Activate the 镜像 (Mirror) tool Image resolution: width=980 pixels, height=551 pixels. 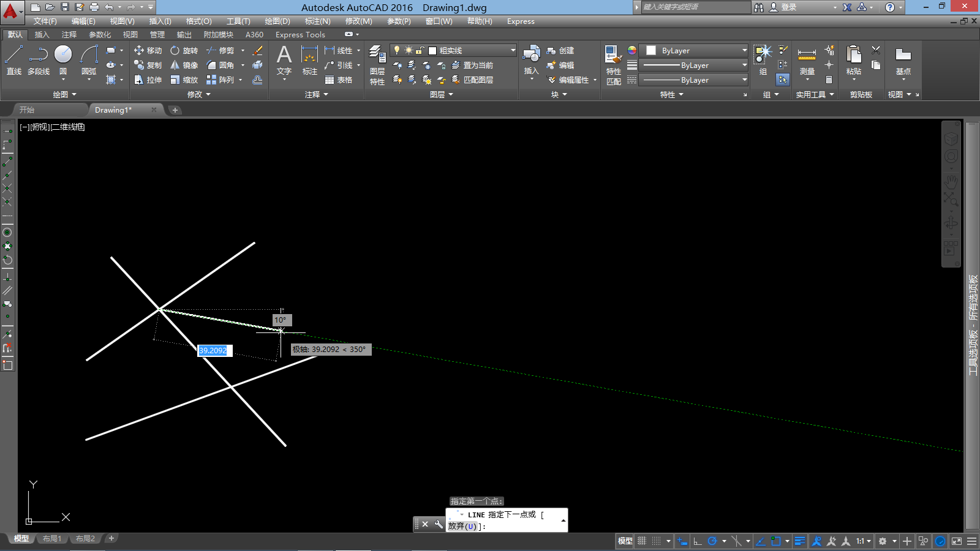184,66
